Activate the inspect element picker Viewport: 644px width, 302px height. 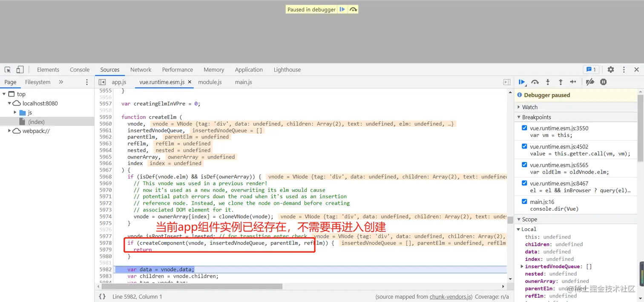tap(8, 70)
